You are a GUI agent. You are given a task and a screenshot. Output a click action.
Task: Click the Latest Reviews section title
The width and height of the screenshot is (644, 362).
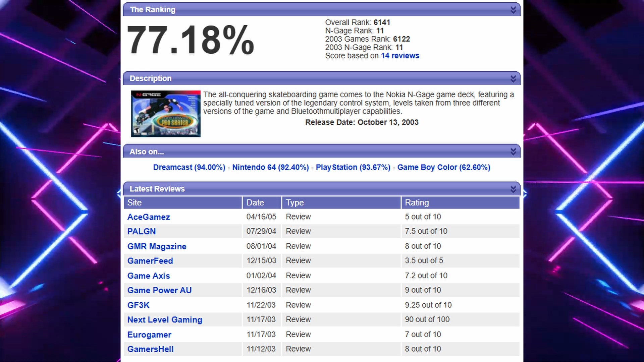(x=157, y=189)
